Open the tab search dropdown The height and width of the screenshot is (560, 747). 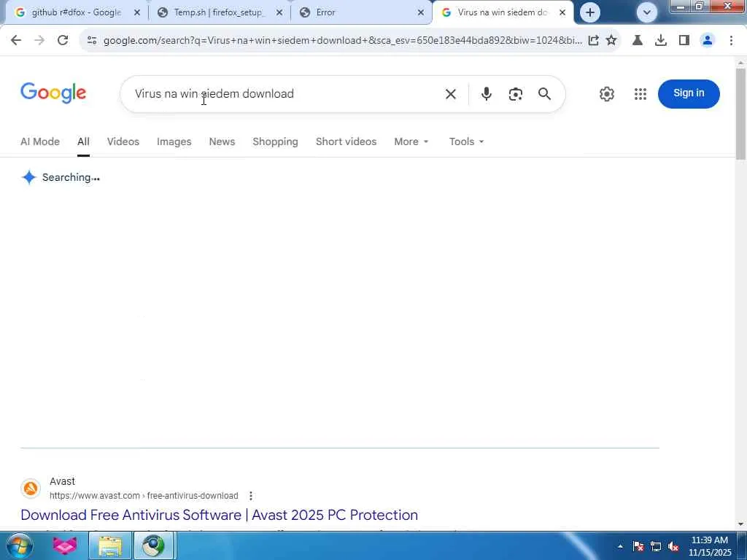coord(646,12)
